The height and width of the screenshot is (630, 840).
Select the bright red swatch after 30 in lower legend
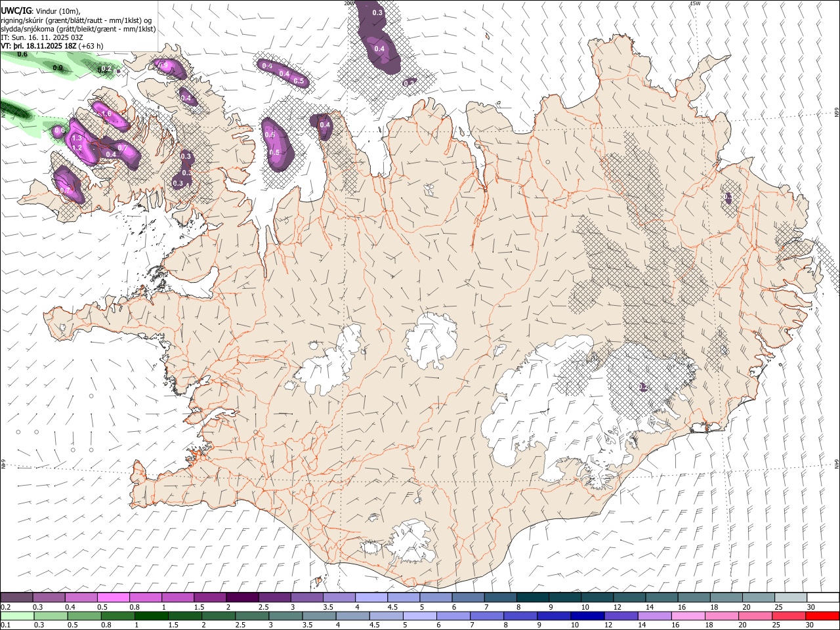pyautogui.click(x=822, y=616)
